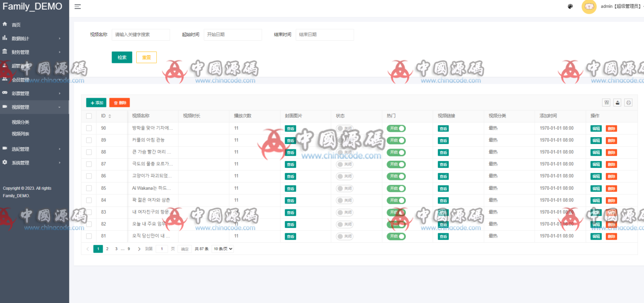Viewport: 644px width, 303px height.
Task: Click video title 커플의 아침 관능
Action: pos(148,140)
